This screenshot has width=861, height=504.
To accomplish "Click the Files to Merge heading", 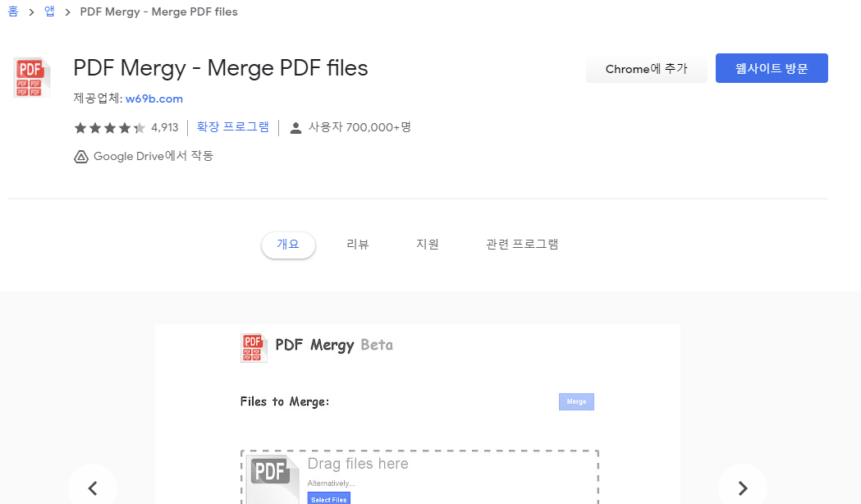I will coord(285,402).
